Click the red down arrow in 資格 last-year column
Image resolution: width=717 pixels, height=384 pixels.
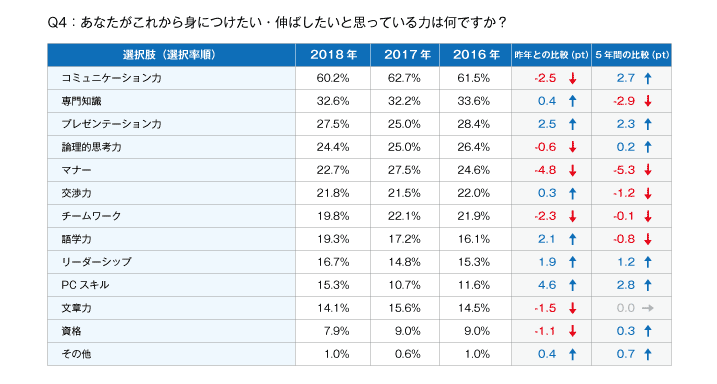572,331
